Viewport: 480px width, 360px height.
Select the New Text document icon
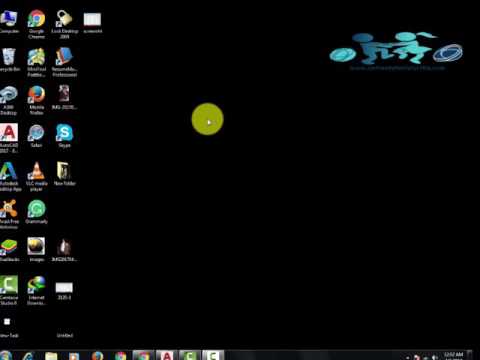point(8,327)
